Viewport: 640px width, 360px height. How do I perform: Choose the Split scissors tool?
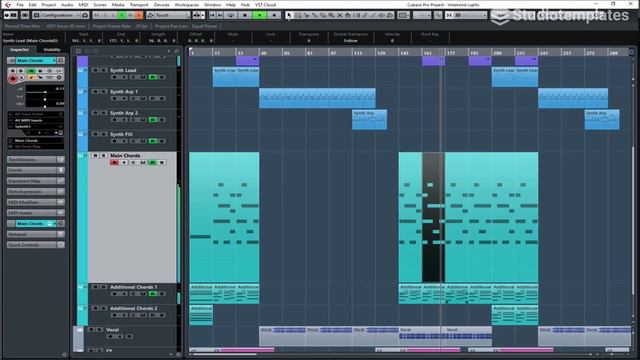[x=307, y=15]
